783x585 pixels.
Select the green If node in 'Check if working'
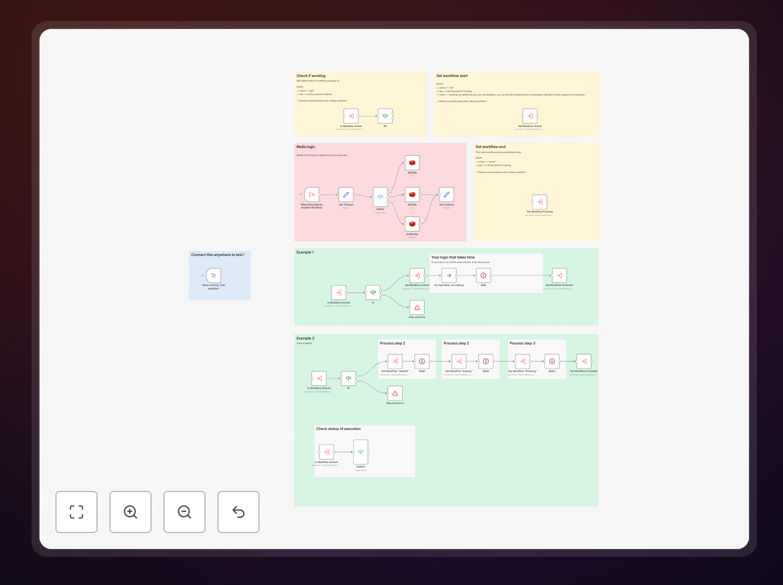(x=385, y=116)
